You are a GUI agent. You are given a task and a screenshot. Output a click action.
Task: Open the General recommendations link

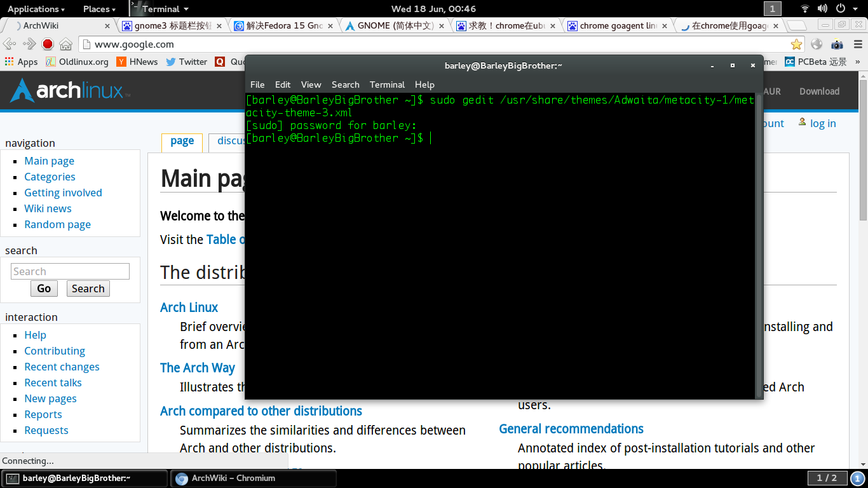[571, 429]
